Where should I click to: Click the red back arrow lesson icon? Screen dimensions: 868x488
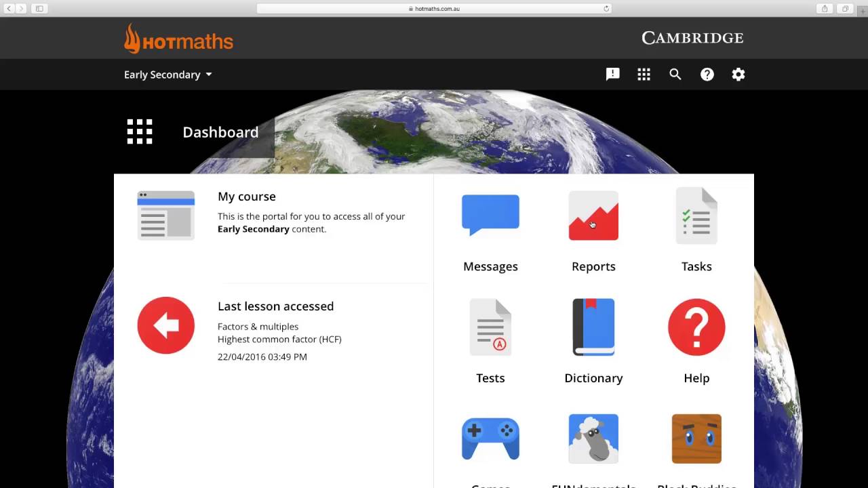click(166, 325)
